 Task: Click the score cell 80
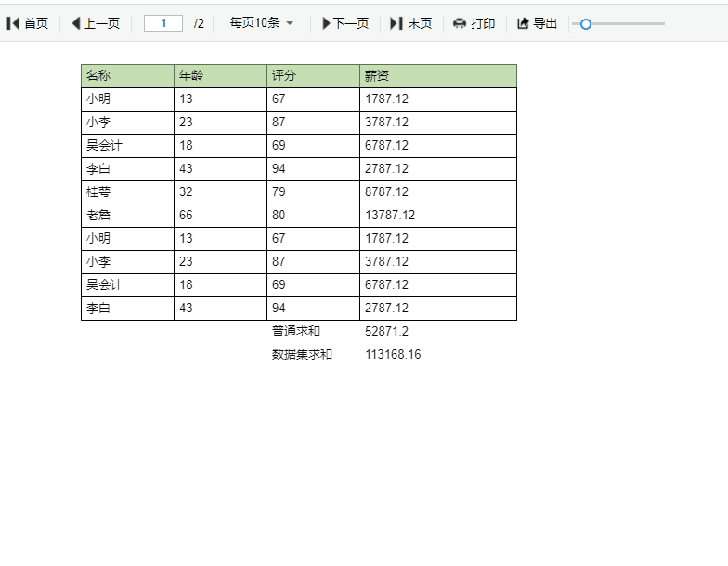point(314,216)
